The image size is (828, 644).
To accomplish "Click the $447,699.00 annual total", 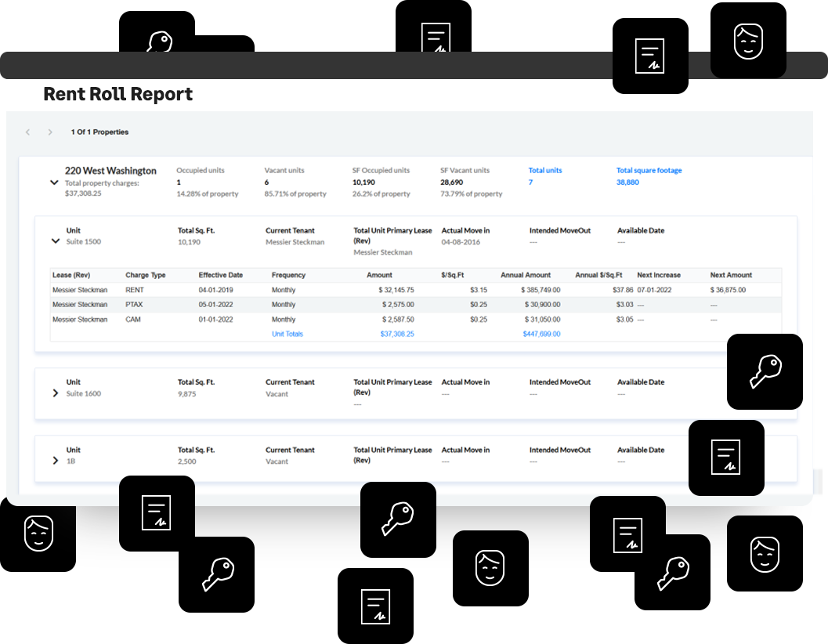I will 541,334.
